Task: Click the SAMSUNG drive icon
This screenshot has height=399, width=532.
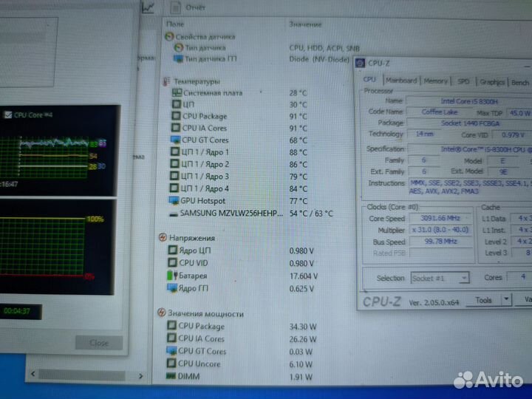Action: (174, 214)
